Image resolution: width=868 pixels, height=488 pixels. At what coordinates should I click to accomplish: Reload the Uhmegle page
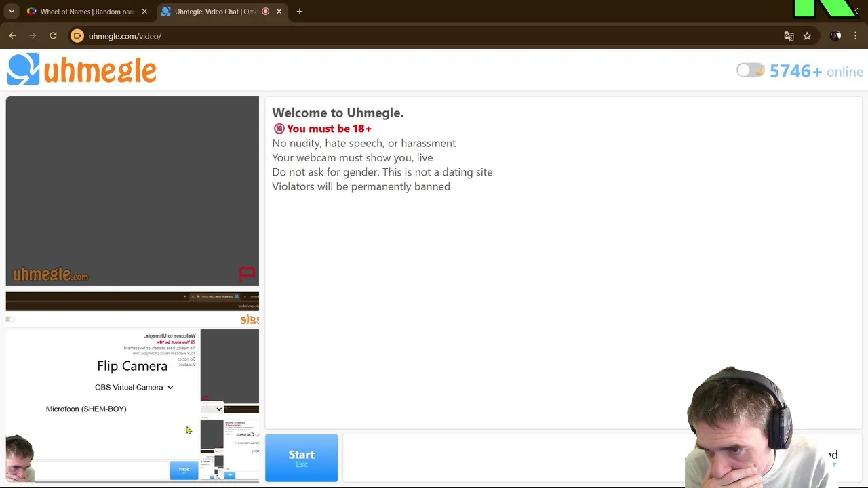53,36
